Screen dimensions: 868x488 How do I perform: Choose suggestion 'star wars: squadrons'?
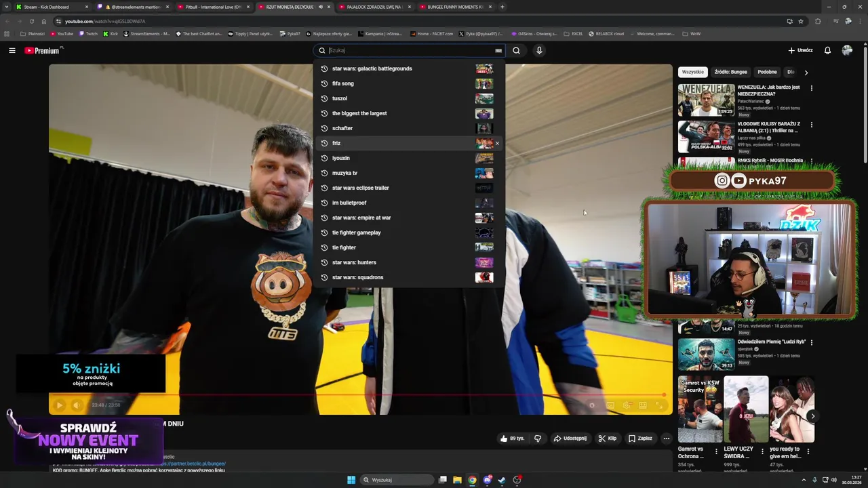(409, 277)
